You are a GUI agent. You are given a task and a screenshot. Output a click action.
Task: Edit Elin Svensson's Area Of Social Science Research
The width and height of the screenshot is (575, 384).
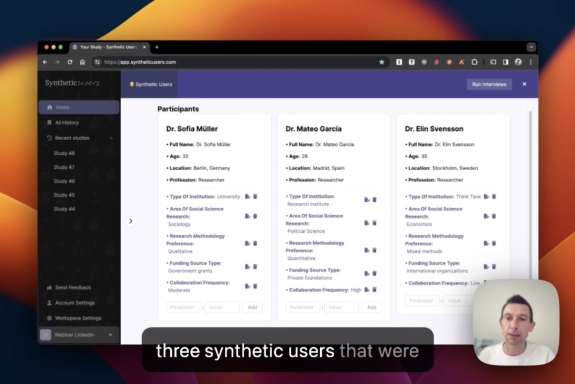point(486,216)
